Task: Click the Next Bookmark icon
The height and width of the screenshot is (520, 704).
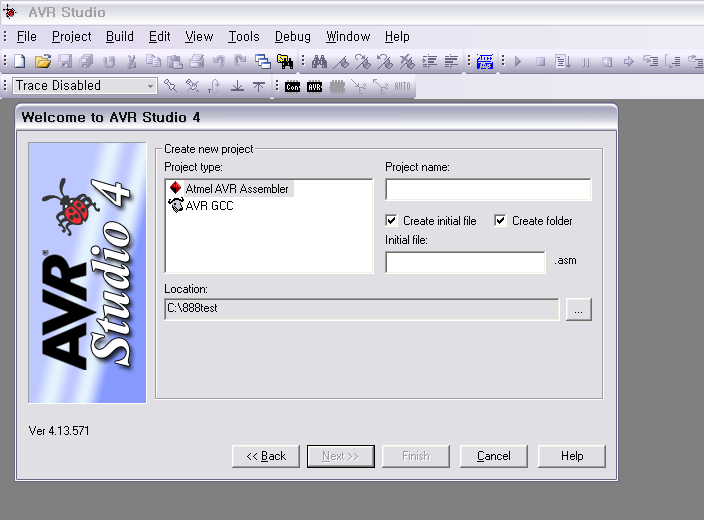Action: (x=363, y=62)
